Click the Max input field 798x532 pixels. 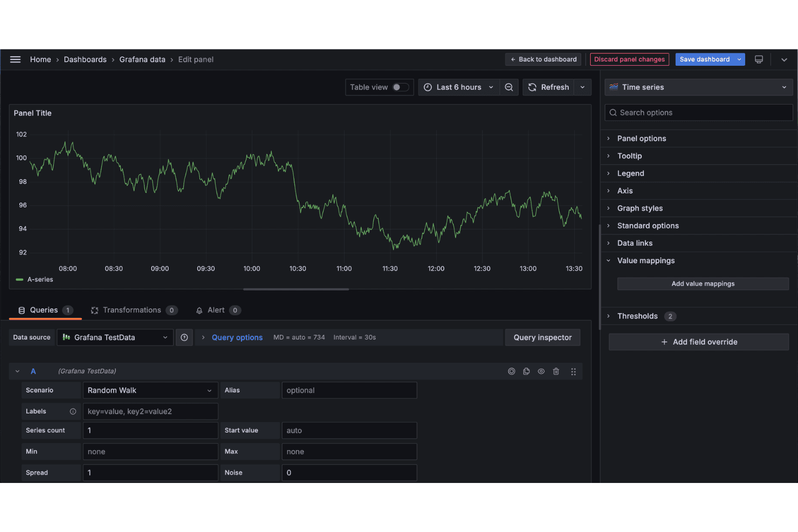pos(349,452)
